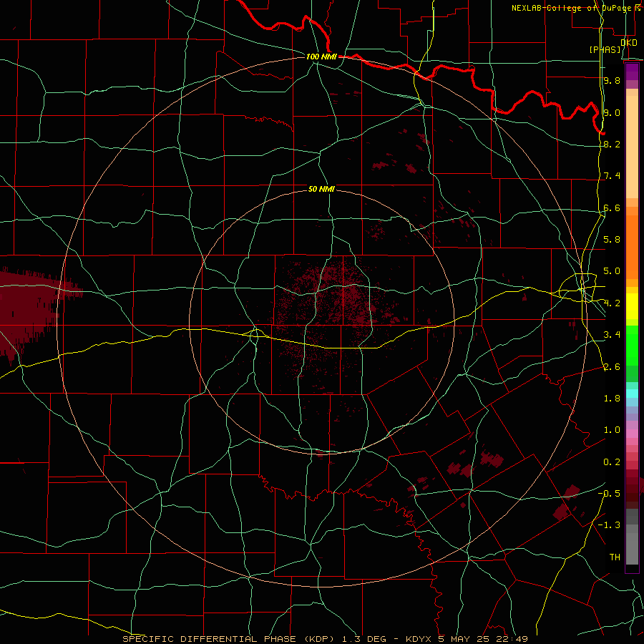Click the "[PHAS]" legend header label

point(605,49)
